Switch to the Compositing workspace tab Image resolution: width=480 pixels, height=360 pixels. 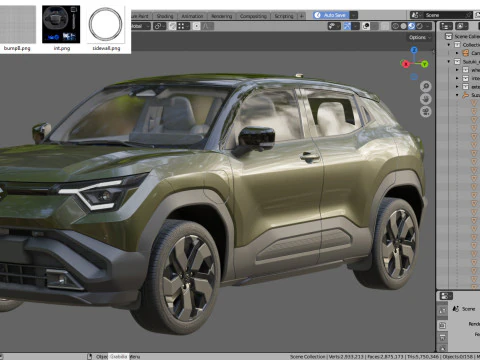(x=253, y=16)
